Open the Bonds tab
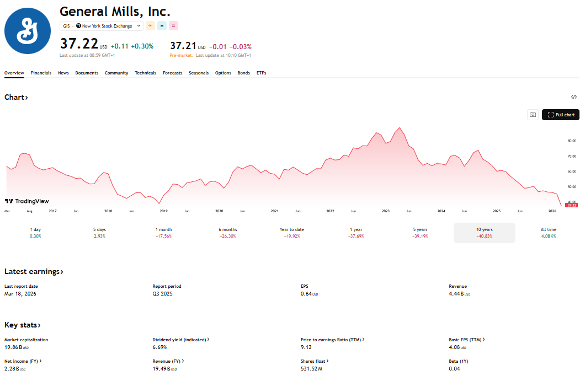585x392 pixels. [x=243, y=73]
